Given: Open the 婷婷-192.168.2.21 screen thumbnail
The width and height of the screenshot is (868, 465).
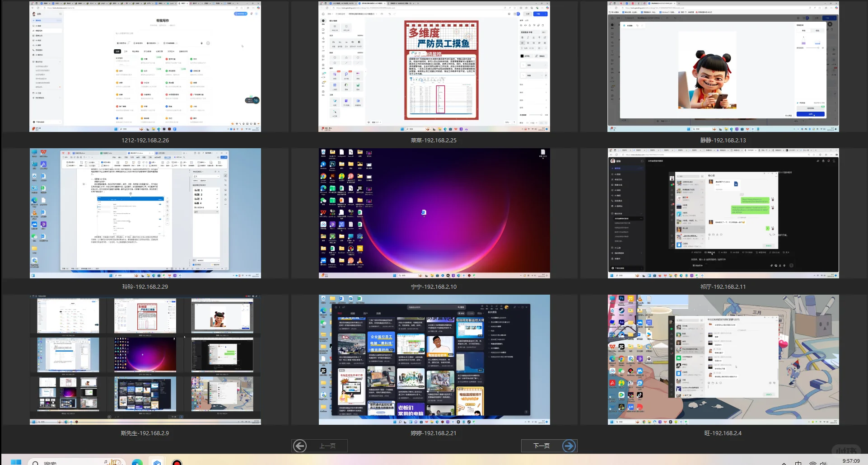Looking at the screenshot, I should (x=434, y=360).
